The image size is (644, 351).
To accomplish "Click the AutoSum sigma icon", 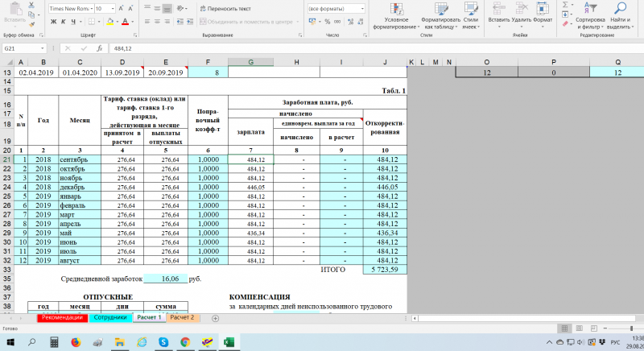I will tap(565, 4).
